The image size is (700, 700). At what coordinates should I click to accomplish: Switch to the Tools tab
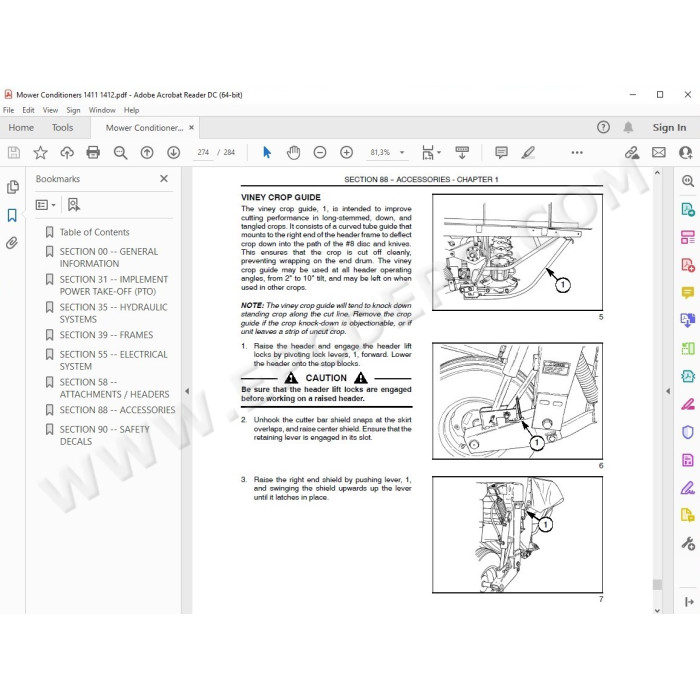62,128
